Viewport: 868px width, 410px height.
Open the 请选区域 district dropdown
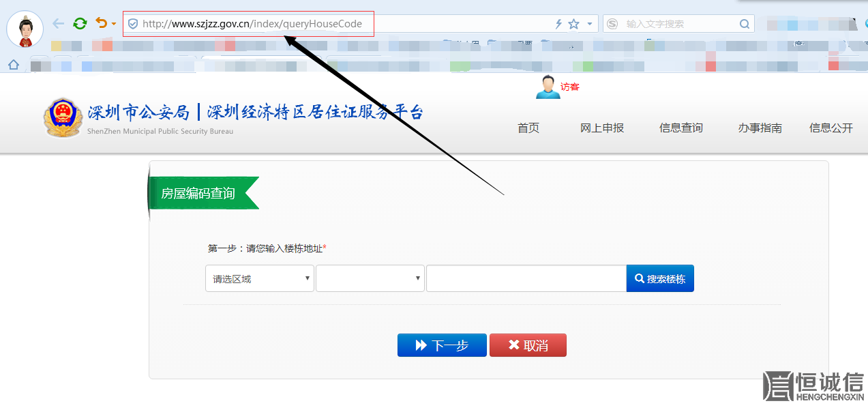click(259, 278)
